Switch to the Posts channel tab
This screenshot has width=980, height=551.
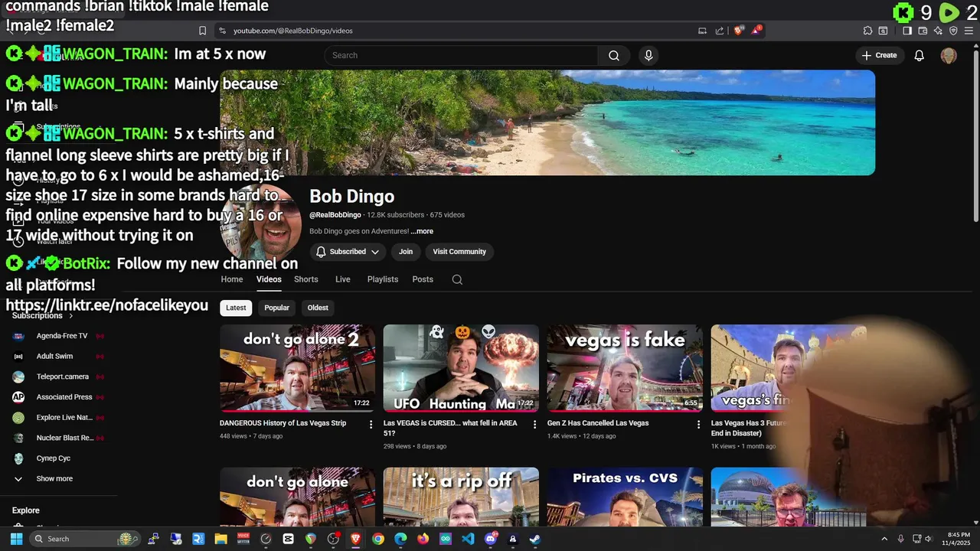coord(423,279)
